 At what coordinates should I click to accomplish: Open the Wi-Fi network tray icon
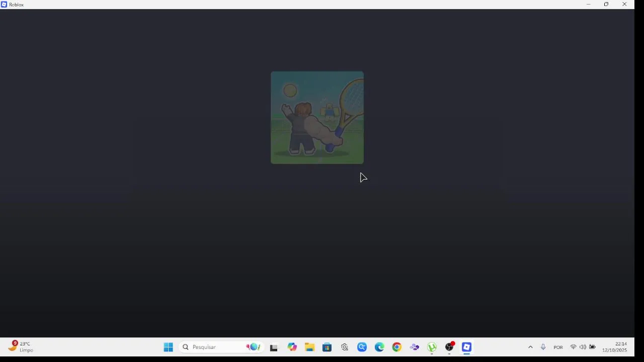573,347
